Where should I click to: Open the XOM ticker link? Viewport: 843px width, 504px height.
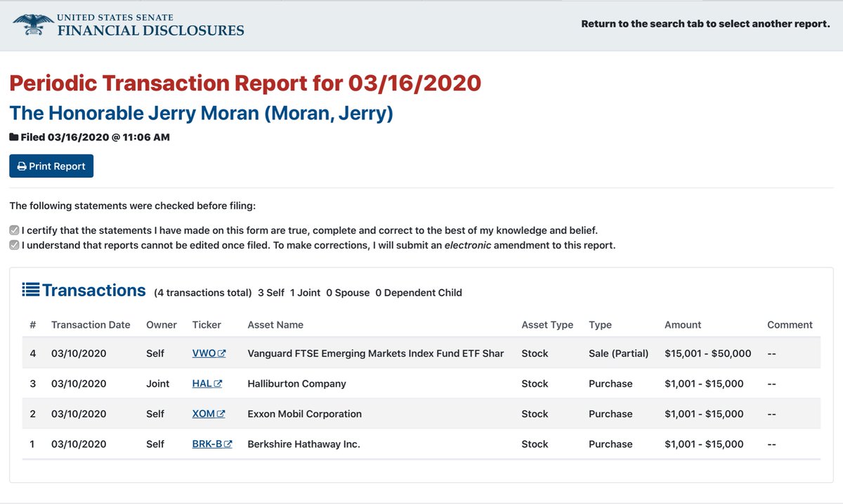209,413
